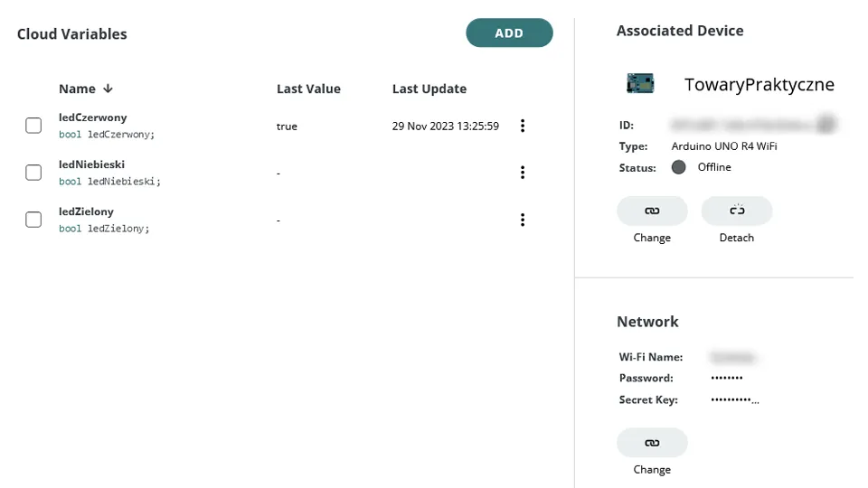The height and width of the screenshot is (488, 868).
Task: Click the Arduino board thumbnail icon
Action: (x=640, y=83)
